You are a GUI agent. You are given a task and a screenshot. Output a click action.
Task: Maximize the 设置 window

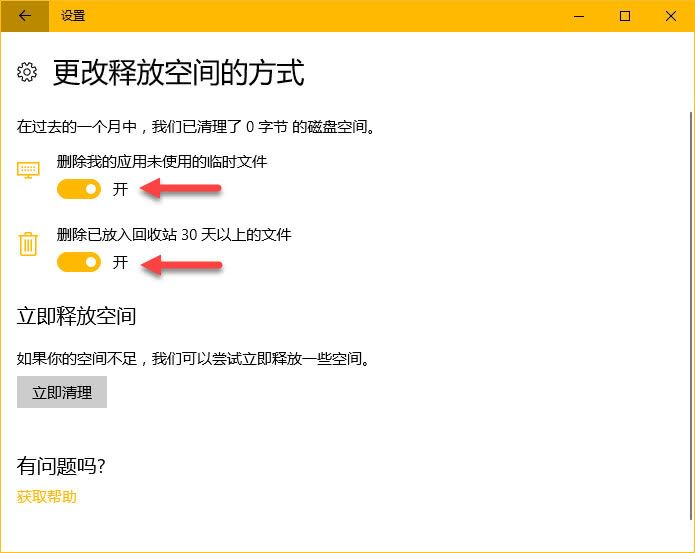pyautogui.click(x=625, y=16)
